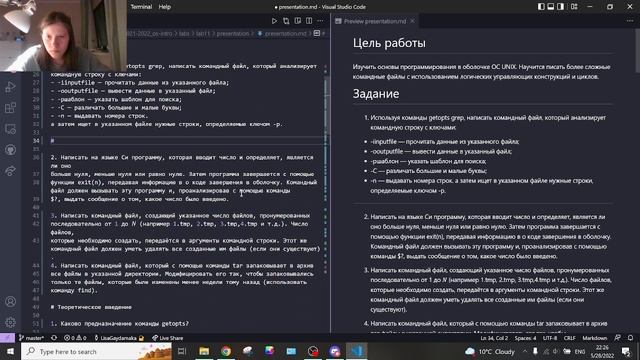Click presentation.md in the breadcrumb
Viewport: 640px width, 360px height.
(x=285, y=33)
